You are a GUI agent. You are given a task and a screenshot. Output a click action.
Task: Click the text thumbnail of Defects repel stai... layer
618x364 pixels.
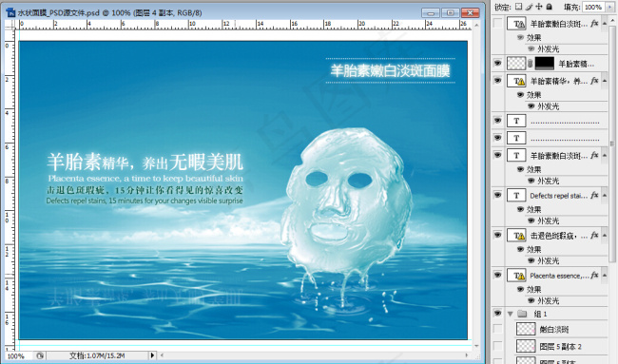[516, 196]
